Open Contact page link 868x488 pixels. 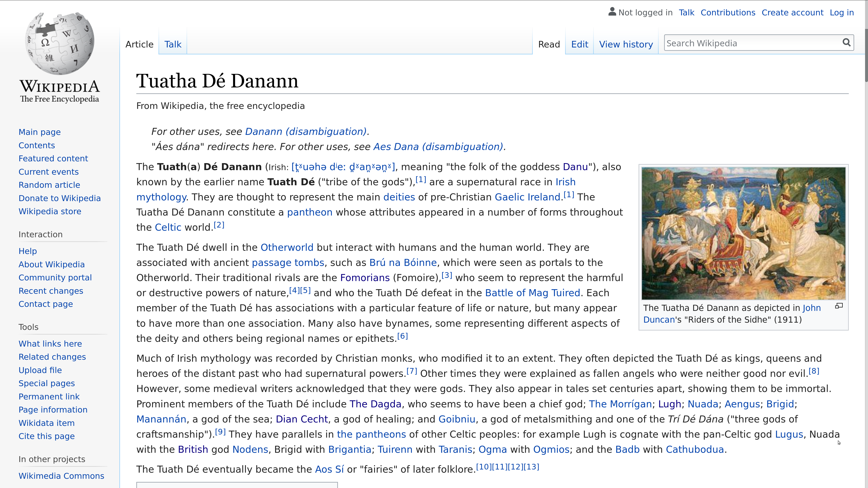[45, 304]
